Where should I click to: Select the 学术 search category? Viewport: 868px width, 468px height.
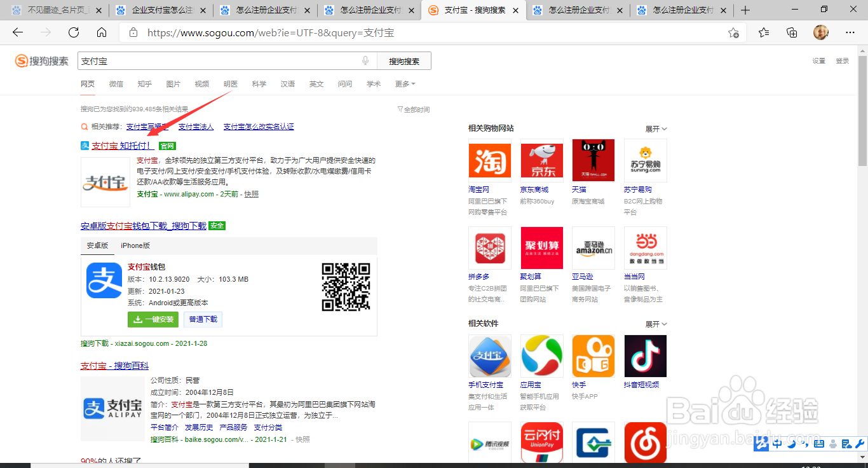[374, 84]
